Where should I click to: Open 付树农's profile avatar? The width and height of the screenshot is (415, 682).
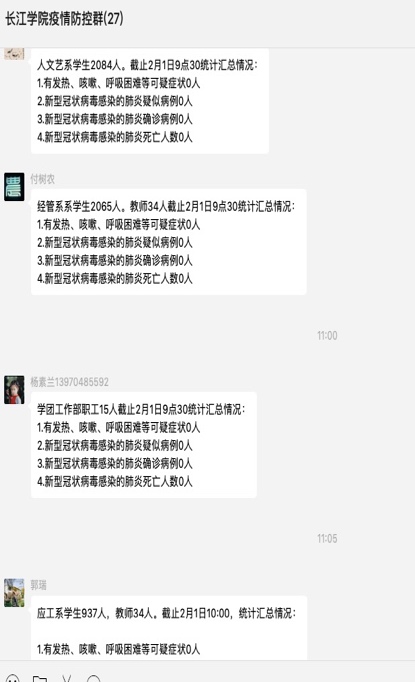point(14,187)
